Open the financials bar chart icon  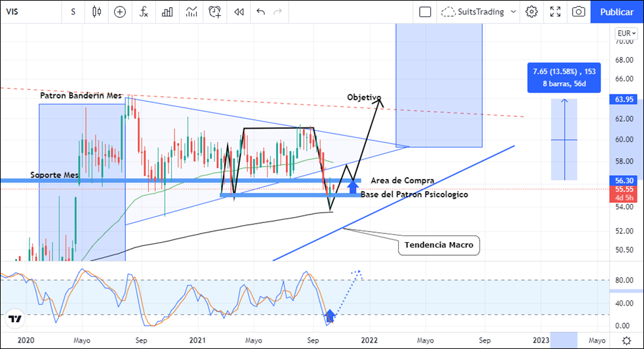click(x=167, y=12)
